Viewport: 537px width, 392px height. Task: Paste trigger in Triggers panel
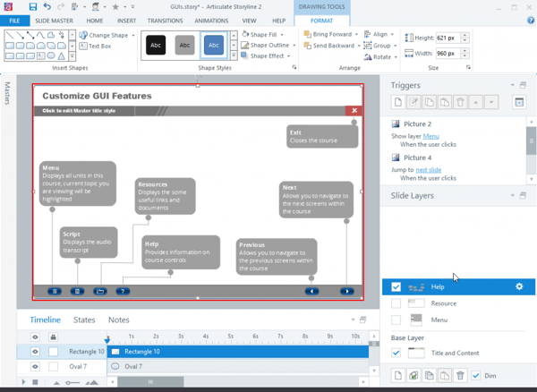pyautogui.click(x=445, y=102)
